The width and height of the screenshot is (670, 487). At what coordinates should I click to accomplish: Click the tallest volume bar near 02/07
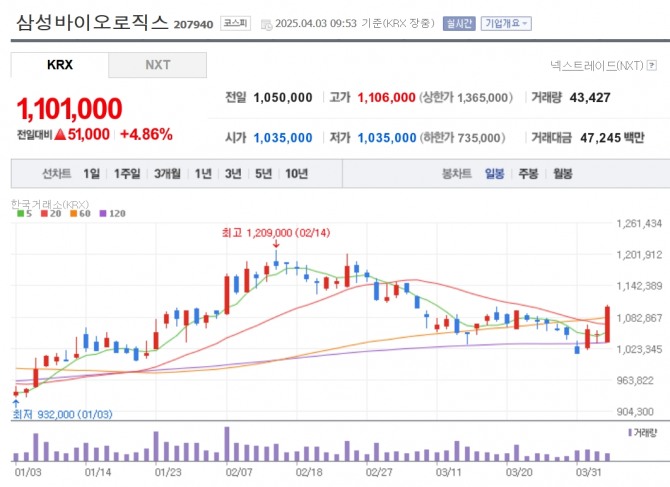click(227, 444)
